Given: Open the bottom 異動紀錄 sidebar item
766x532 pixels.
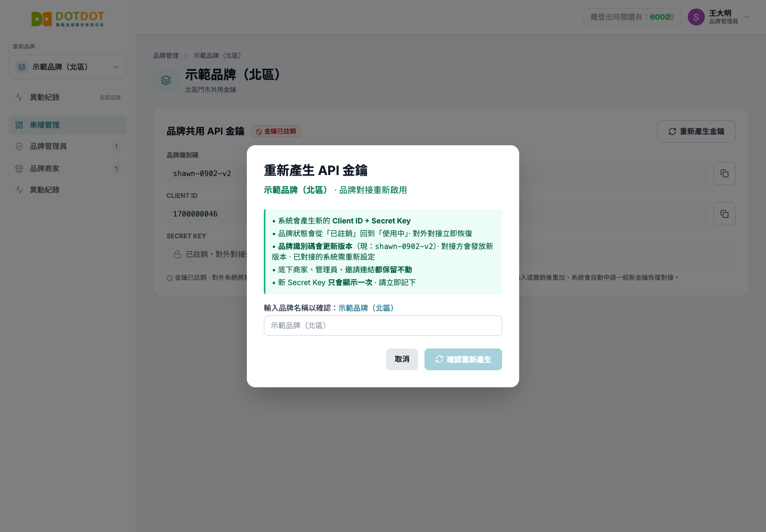Looking at the screenshot, I should tap(68, 190).
